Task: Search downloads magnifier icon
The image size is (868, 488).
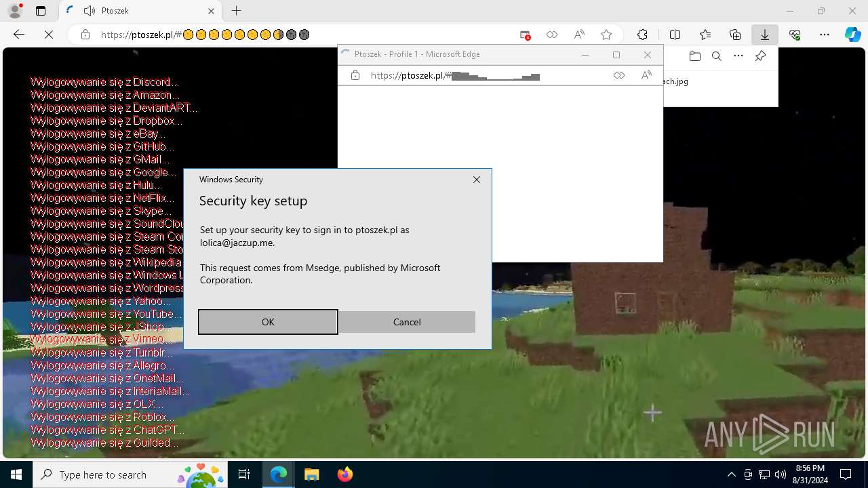Action: tap(716, 56)
